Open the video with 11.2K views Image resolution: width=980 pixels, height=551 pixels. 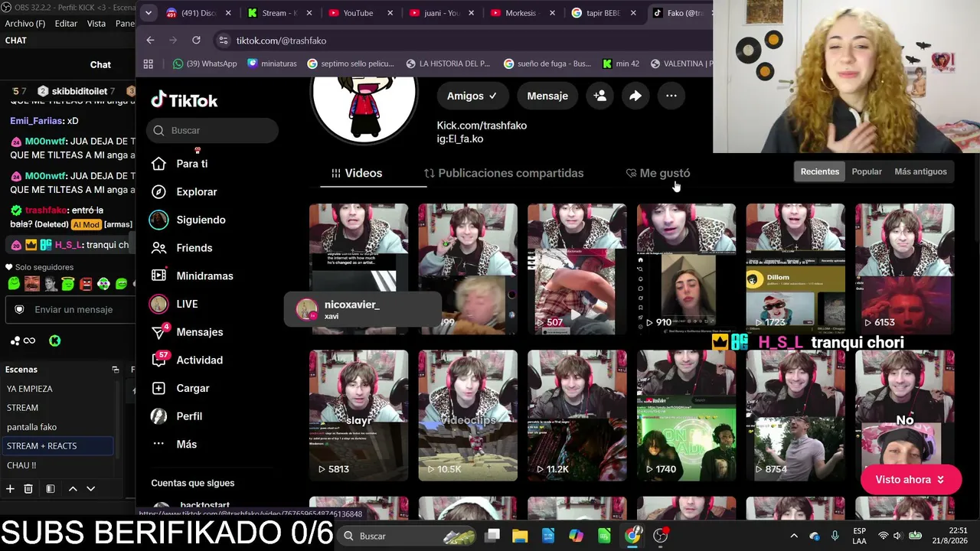tap(577, 416)
